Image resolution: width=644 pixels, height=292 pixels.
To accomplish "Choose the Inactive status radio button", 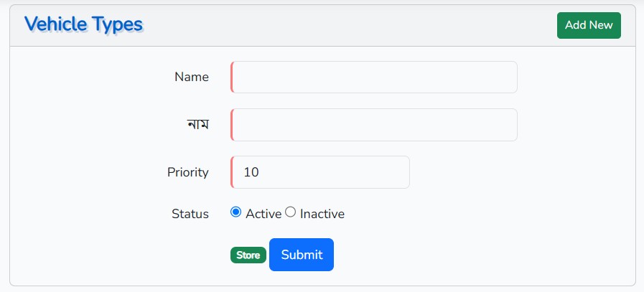I will click(291, 212).
